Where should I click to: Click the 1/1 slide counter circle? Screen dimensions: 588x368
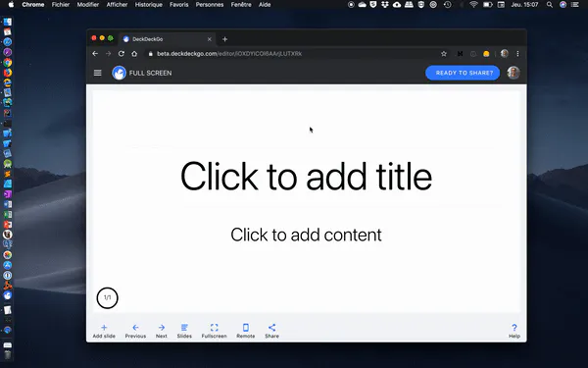point(107,297)
